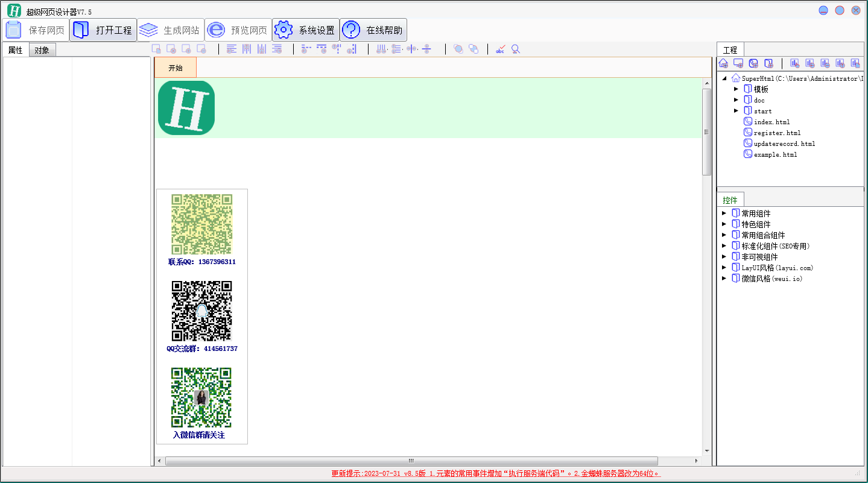Collapse the SuperHtml root project node
868x483 pixels.
point(724,78)
